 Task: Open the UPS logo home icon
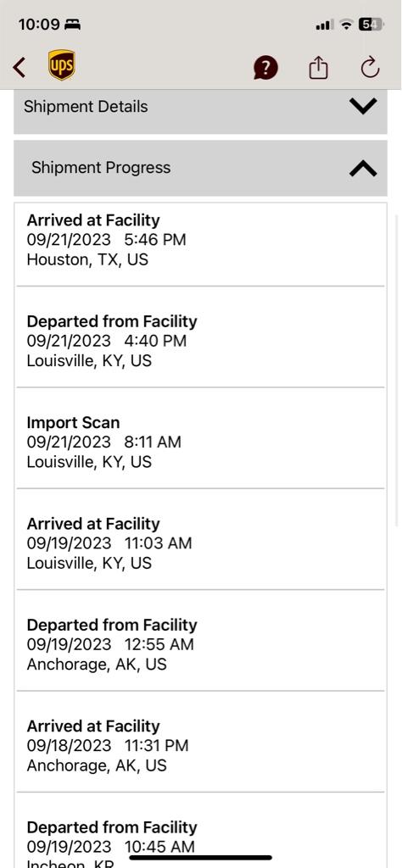point(61,65)
